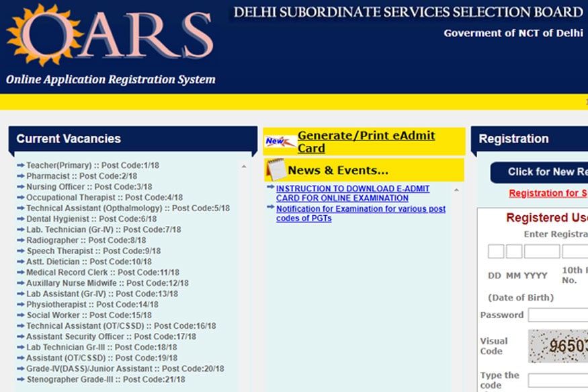The width and height of the screenshot is (588, 392).
Task: Select Assistant (OT/CSSD) :: Post Code:19/18
Action: [x=102, y=358]
